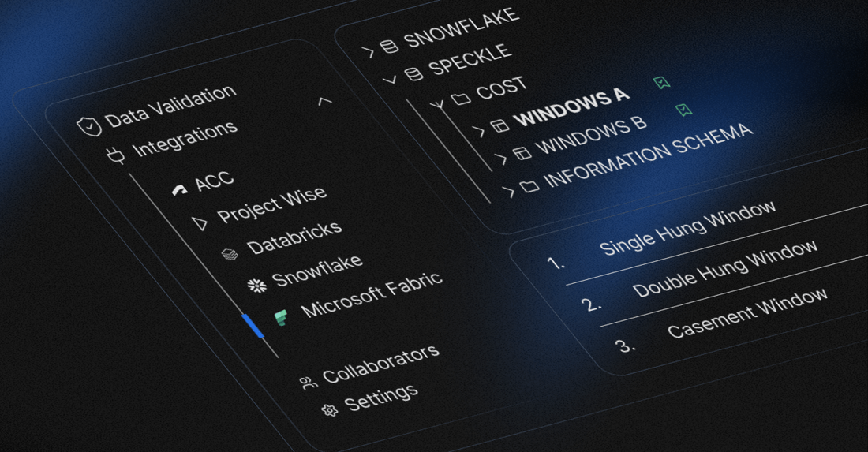
Task: Click the green bookmark icon beside WINDOWS A
Action: (661, 83)
